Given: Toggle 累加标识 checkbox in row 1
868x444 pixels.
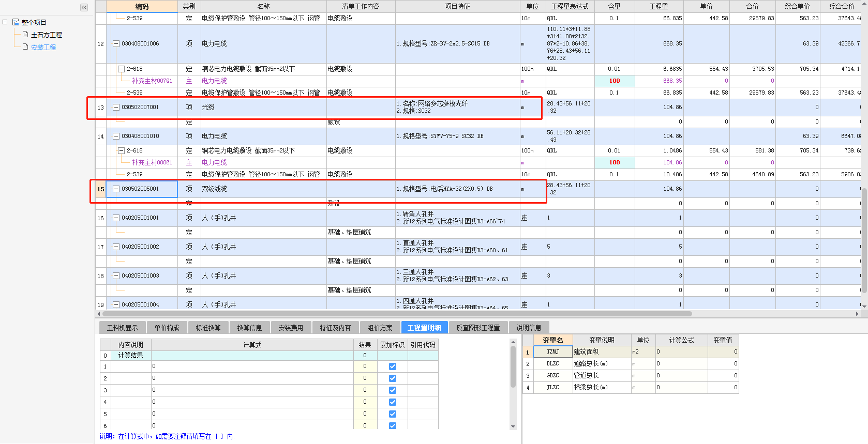Looking at the screenshot, I should tap(393, 366).
